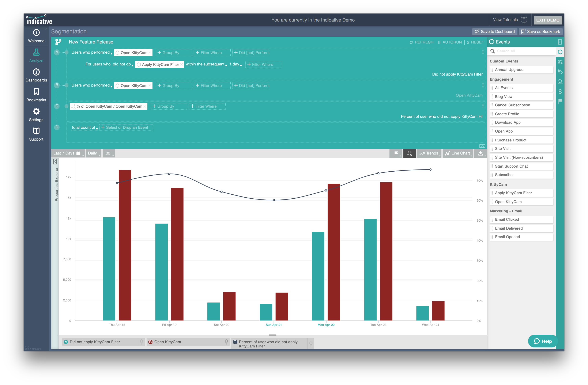Open the Last 7 Days date range dropdown
The image size is (588, 385).
click(x=68, y=153)
